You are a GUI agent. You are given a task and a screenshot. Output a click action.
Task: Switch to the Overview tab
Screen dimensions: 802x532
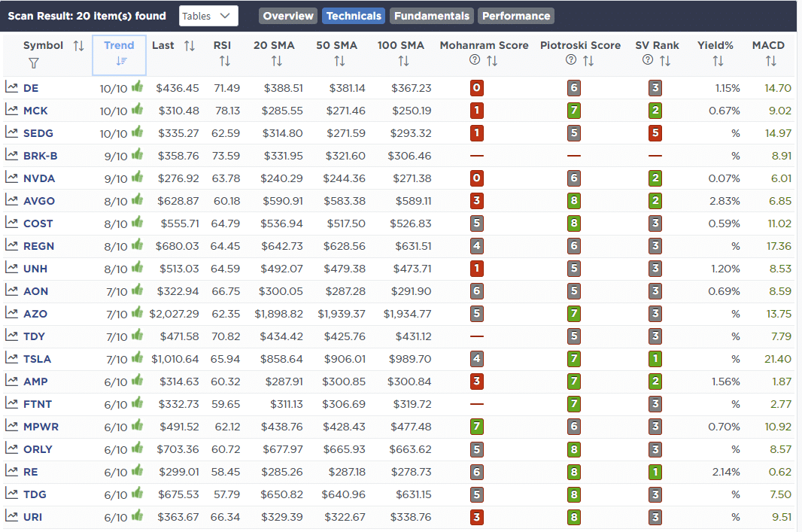click(288, 16)
